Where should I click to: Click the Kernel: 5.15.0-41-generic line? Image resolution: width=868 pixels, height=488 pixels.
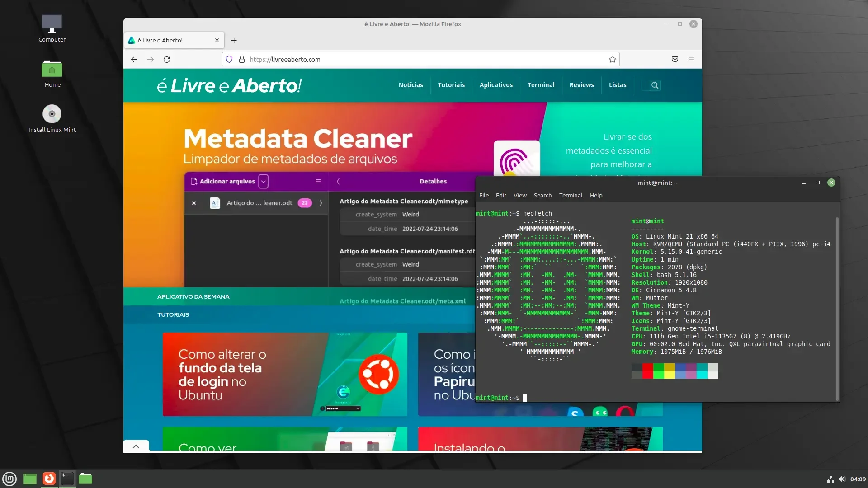(x=676, y=252)
